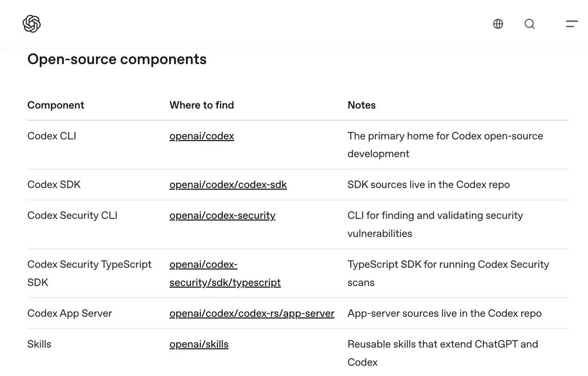Screen dimensions: 588x376
Task: Click the Notes column header
Action: (362, 105)
